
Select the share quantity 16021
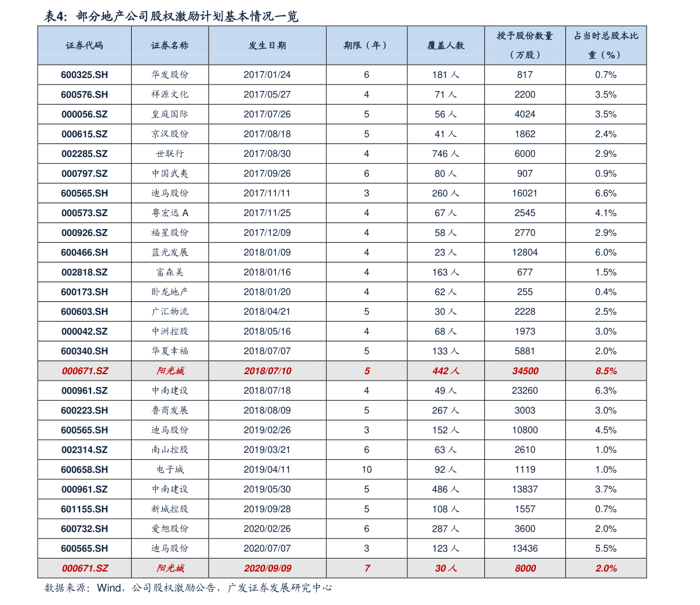click(x=524, y=193)
